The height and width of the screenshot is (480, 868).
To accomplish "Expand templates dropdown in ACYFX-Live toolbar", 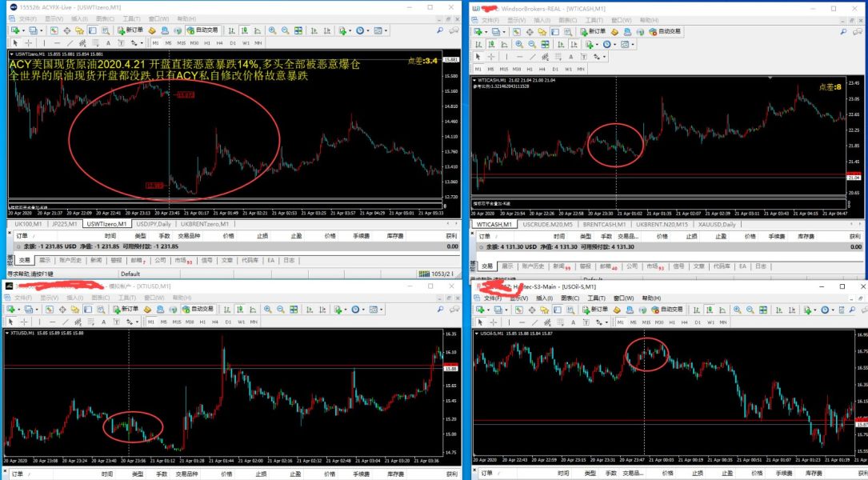I will click(x=386, y=30).
